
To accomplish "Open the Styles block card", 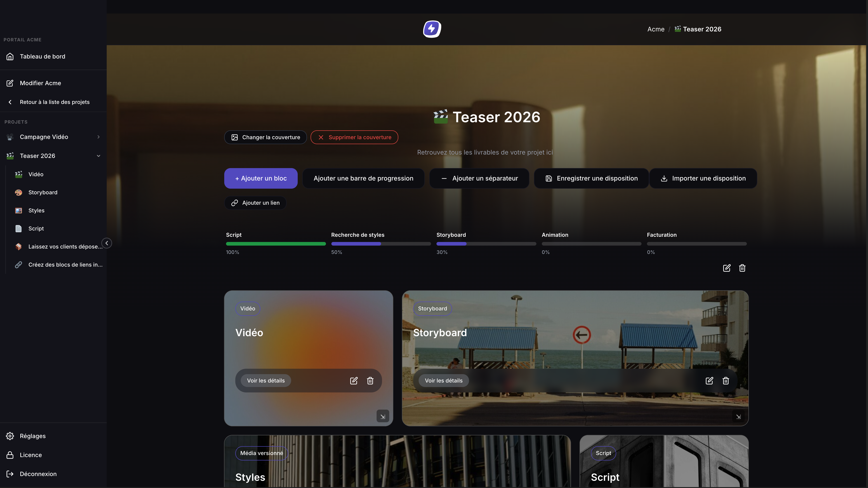I will (x=398, y=461).
